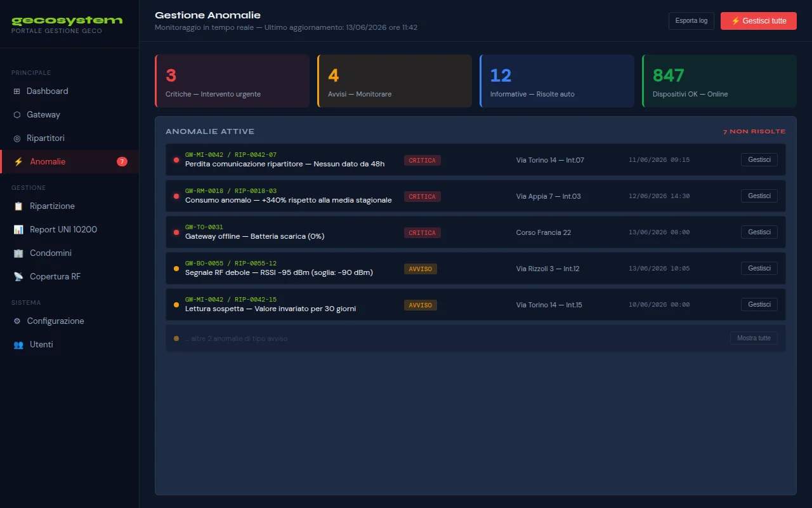Click the CRITICA tag on Via Torino row

pos(422,161)
